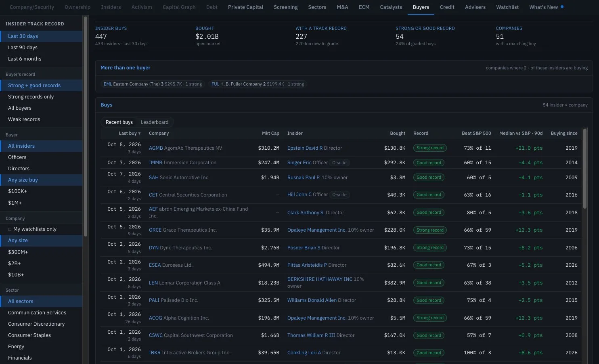Click the $382.9M bought value for LEN
Screen dimensions: 599x364
pos(395,283)
